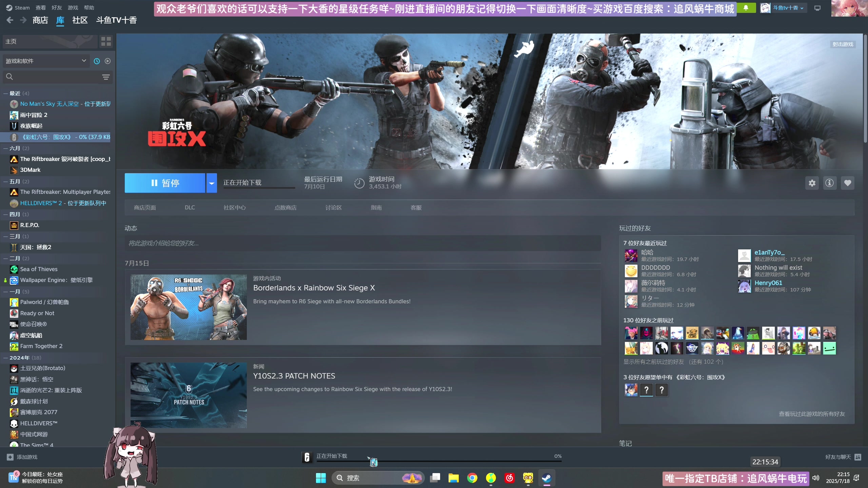Toggle the ready-to-play filter icon

[107, 61]
